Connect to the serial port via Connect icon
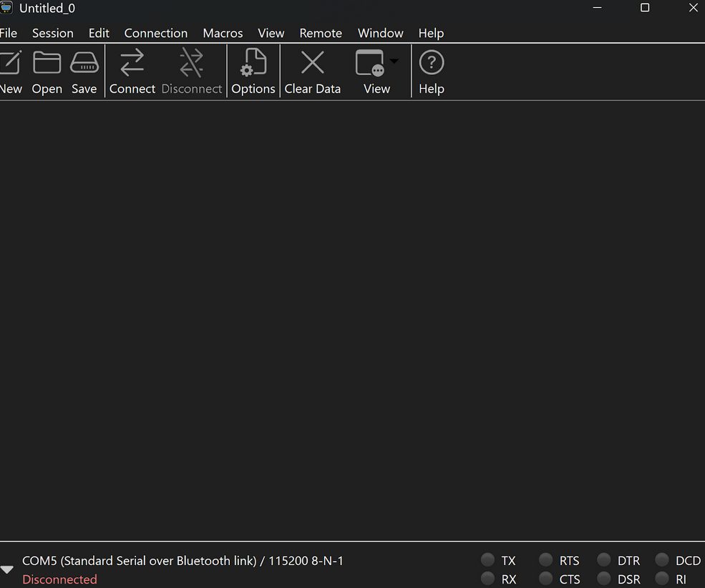 132,63
